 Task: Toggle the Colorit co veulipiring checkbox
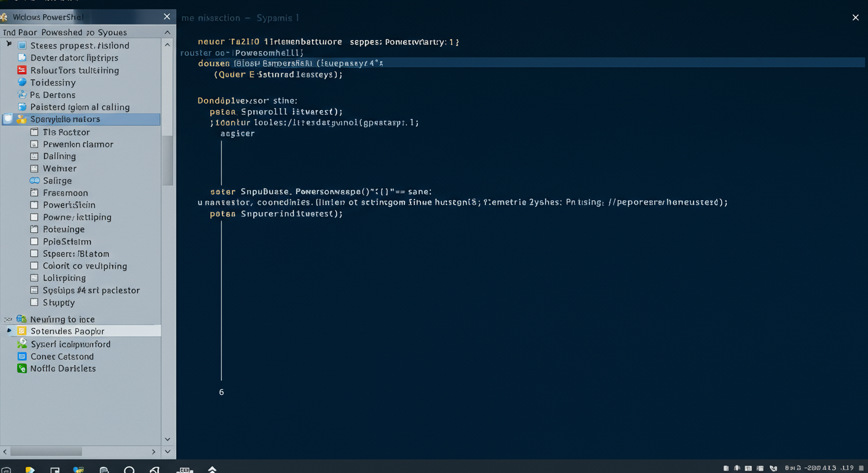[35, 266]
